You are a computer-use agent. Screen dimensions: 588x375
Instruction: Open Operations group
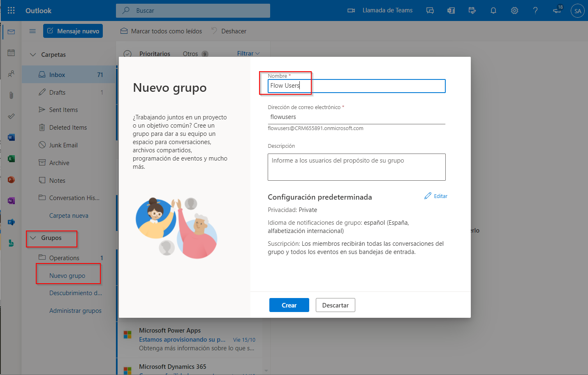[69, 258]
